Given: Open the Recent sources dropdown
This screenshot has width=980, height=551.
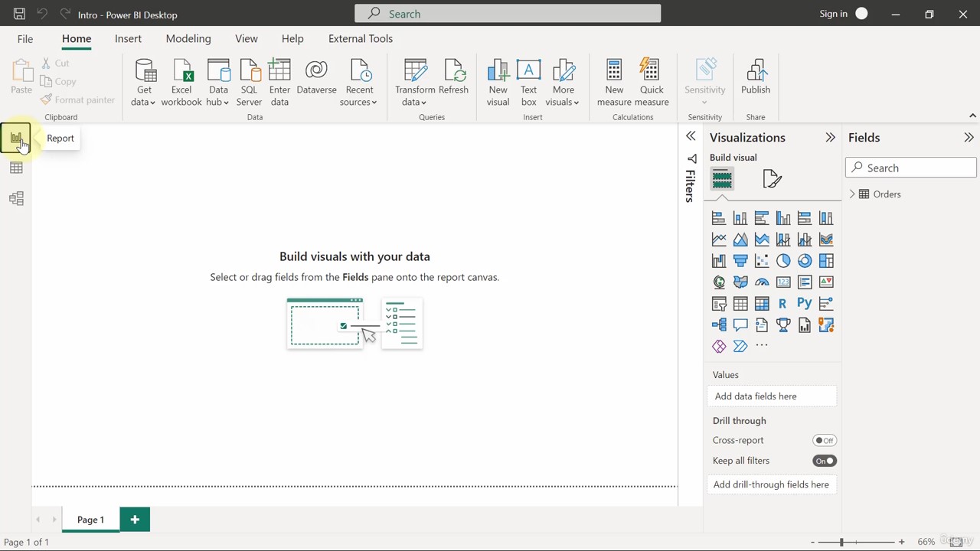Looking at the screenshot, I should click(359, 83).
